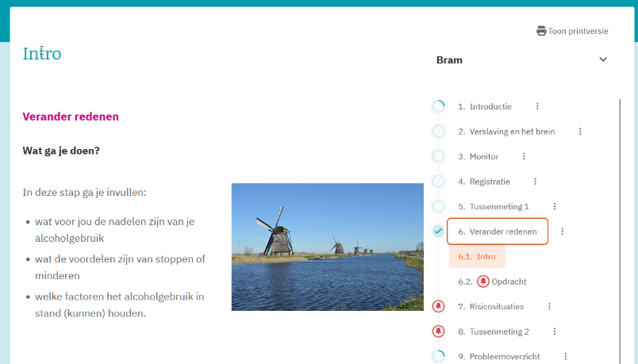This screenshot has width=638, height=364.
Task: Select sub-step 6.1. Intro
Action: coord(477,257)
